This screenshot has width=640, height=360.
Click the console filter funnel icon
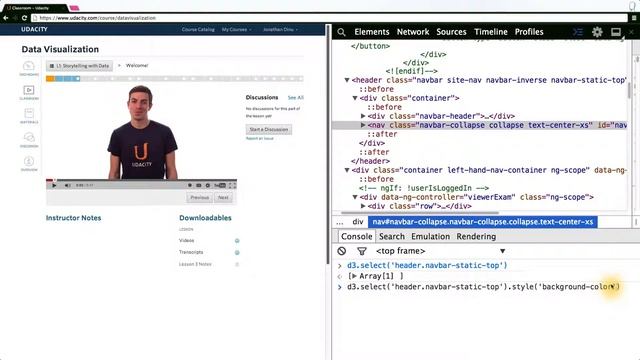pos(362,251)
